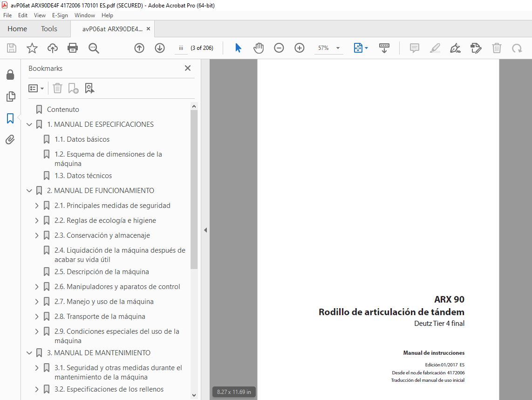Open zoom level dropdown
Screen dimensions: 532x400
pyautogui.click(x=338, y=48)
